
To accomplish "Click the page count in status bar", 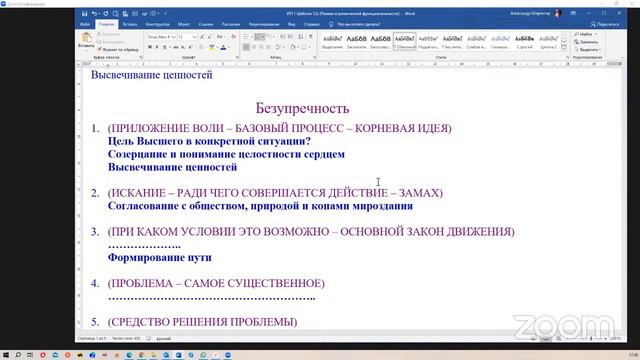I will click(x=91, y=338).
